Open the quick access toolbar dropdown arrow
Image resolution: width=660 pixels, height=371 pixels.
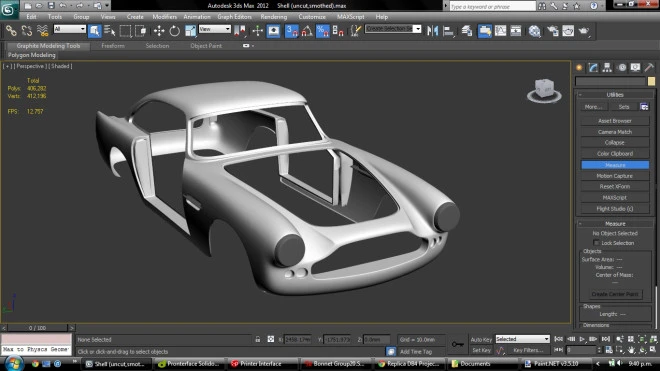(x=107, y=6)
